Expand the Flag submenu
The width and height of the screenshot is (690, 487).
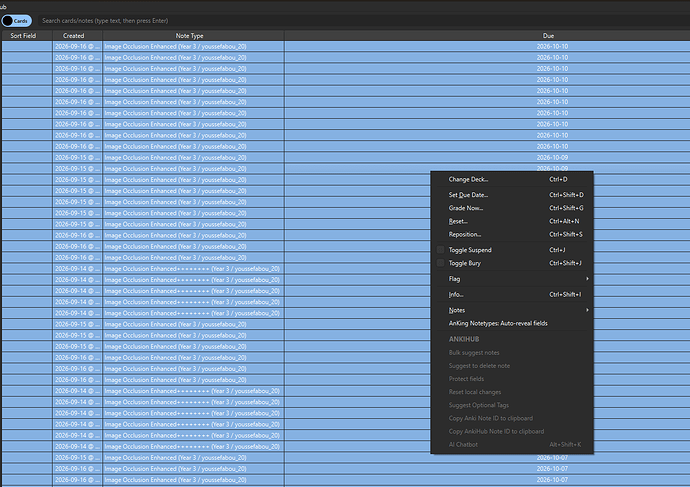tap(512, 279)
